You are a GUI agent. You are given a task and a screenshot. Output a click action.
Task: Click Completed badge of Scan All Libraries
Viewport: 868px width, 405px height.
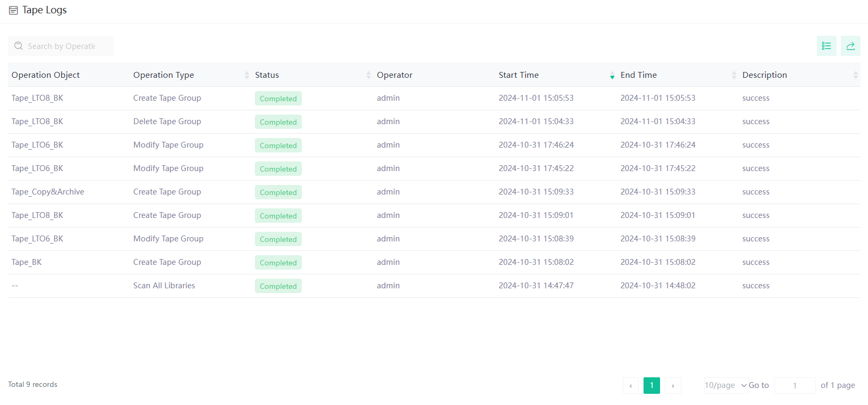(278, 286)
